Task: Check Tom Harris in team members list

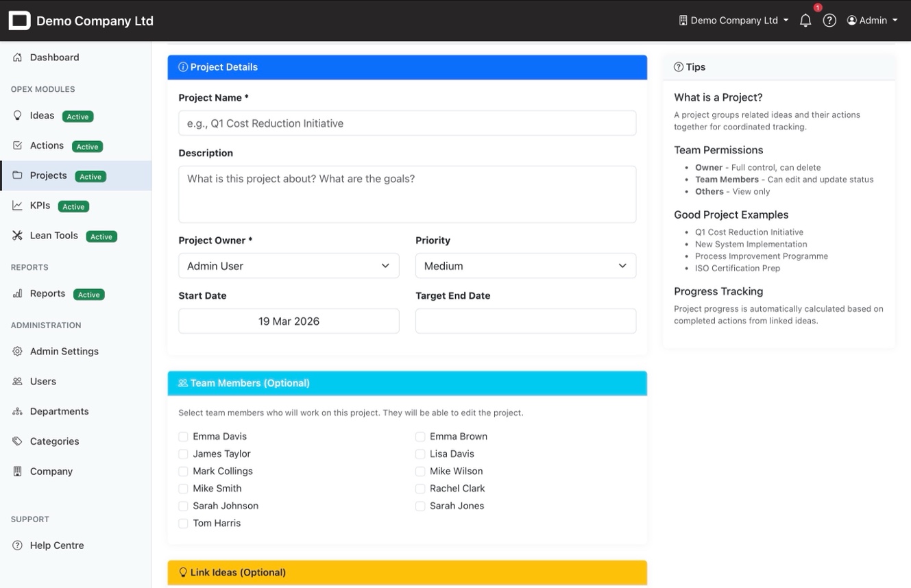Action: point(183,523)
